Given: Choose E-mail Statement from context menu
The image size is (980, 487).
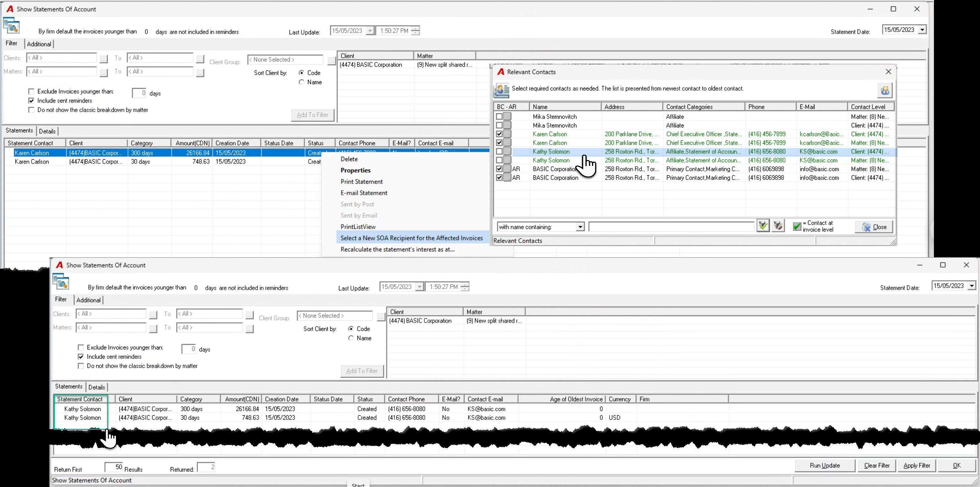Looking at the screenshot, I should click(x=364, y=193).
